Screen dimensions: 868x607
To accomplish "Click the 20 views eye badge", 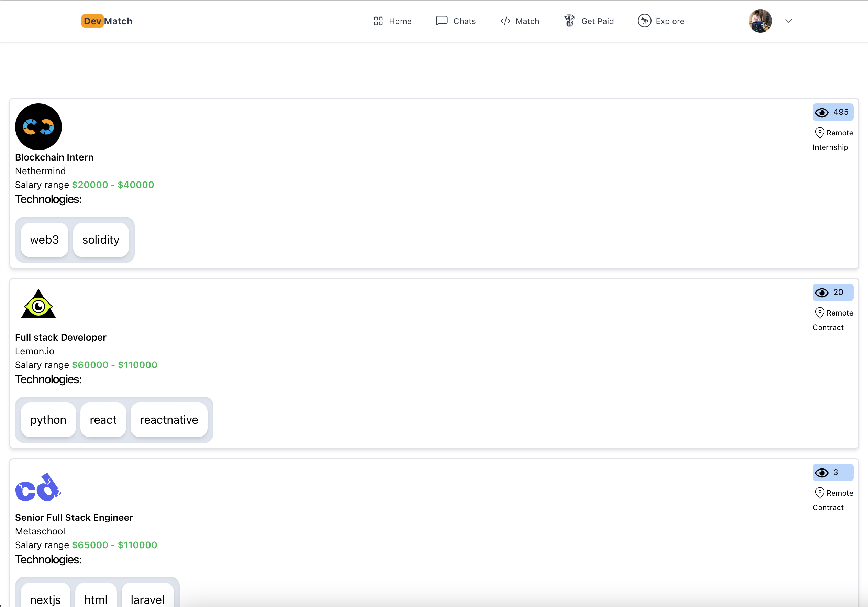I will 833,293.
